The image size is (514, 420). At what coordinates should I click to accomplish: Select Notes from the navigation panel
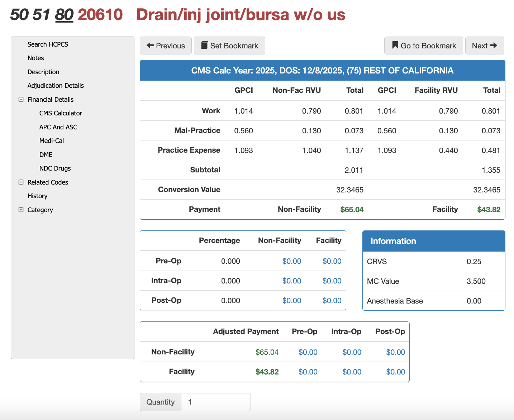coord(35,58)
